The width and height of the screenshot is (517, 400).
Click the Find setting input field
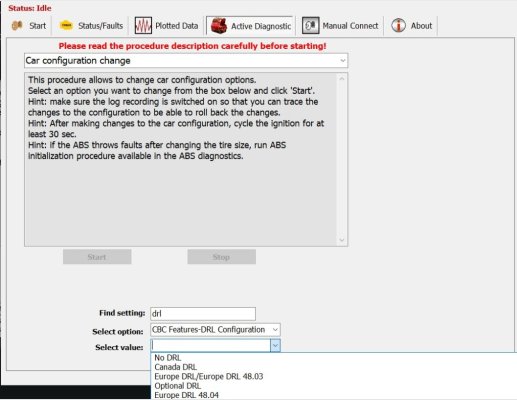(203, 314)
